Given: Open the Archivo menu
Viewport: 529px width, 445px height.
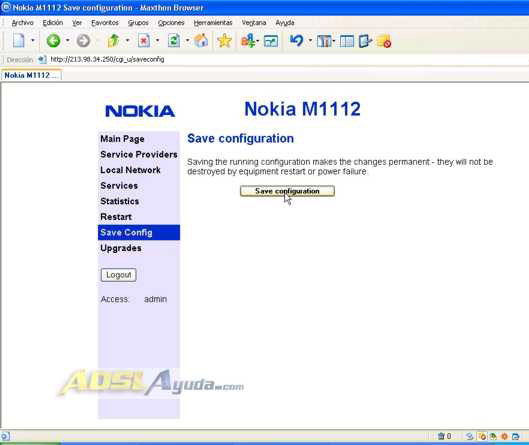Looking at the screenshot, I should coord(22,23).
